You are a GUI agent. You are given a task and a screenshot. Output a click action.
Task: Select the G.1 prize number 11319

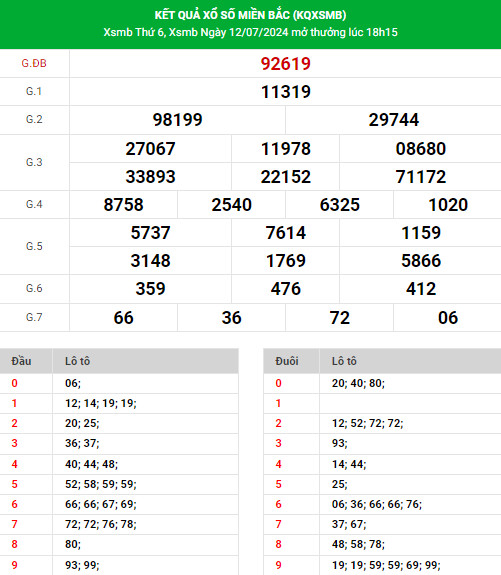[285, 92]
